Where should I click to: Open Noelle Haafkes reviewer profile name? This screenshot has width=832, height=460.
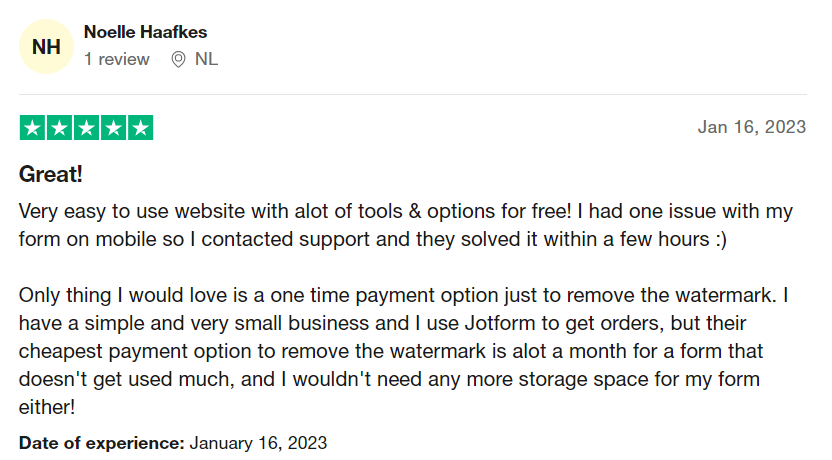point(146,32)
